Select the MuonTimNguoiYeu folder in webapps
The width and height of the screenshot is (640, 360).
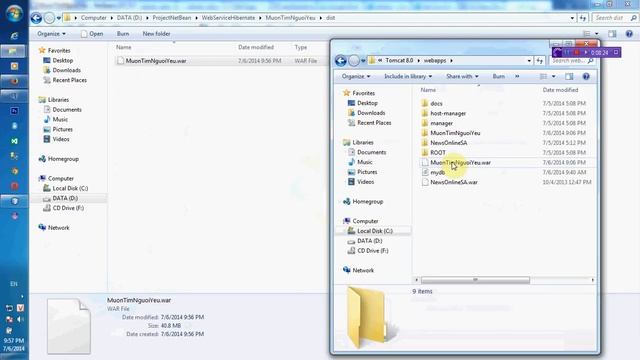click(455, 133)
